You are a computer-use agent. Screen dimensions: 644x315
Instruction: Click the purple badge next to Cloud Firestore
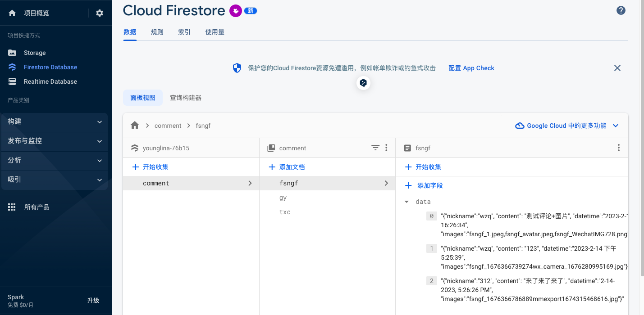click(x=235, y=11)
